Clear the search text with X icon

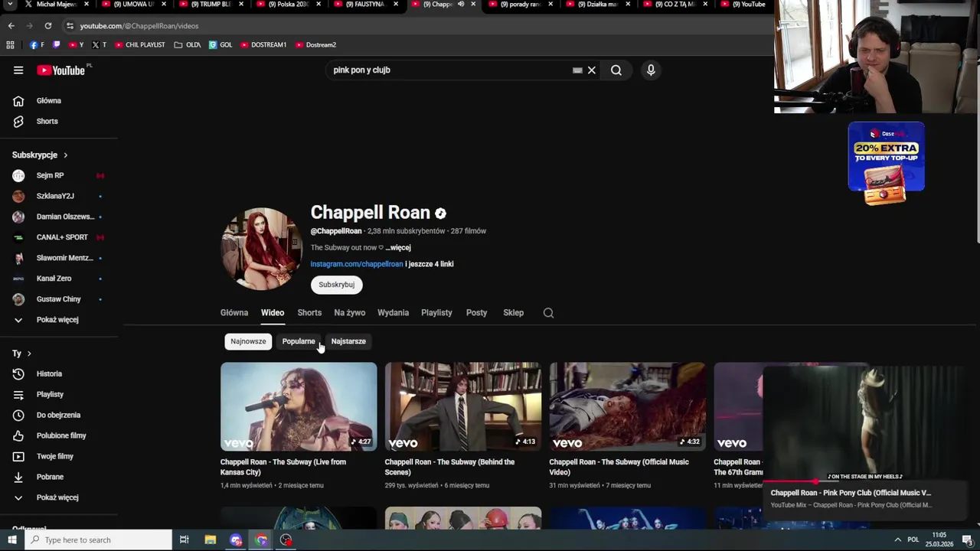pos(591,70)
